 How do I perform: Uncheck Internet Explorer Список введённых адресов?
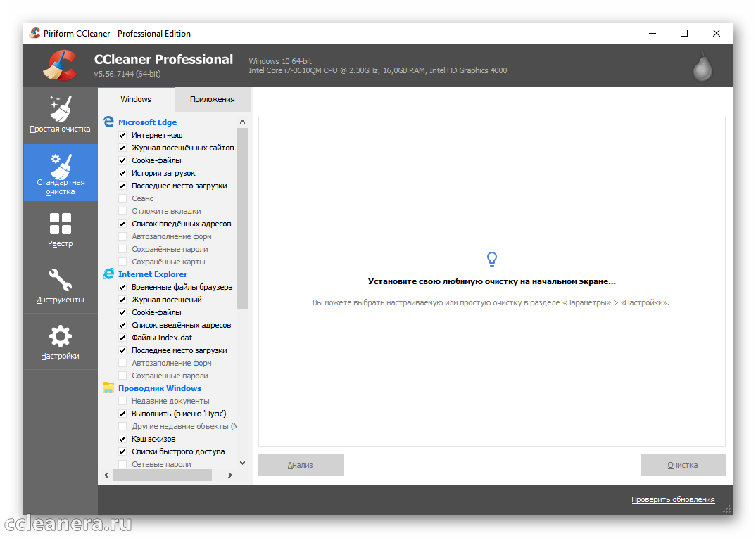[x=122, y=325]
